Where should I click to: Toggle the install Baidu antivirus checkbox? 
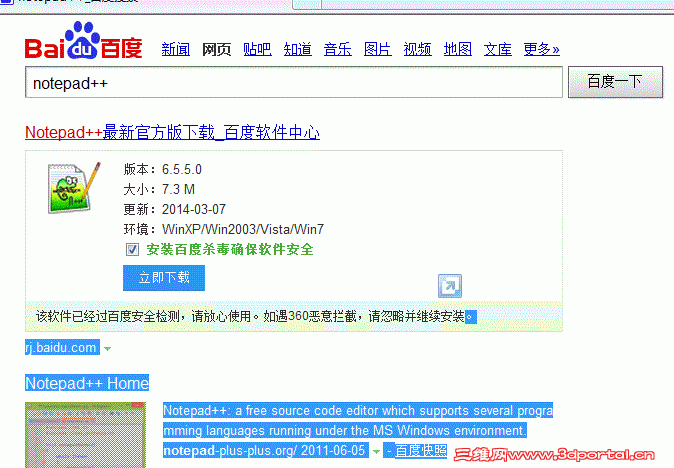(132, 249)
